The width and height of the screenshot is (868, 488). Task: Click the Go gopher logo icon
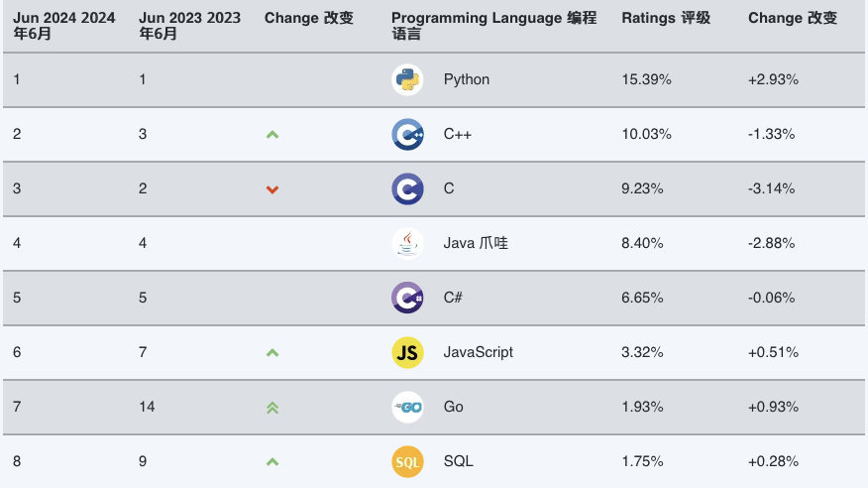click(x=407, y=407)
